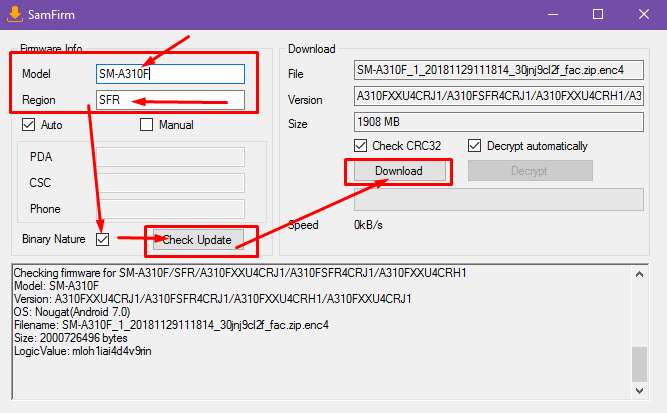This screenshot has width=667, height=413.
Task: Click the SamFirm download icon in title bar
Action: coord(15,14)
